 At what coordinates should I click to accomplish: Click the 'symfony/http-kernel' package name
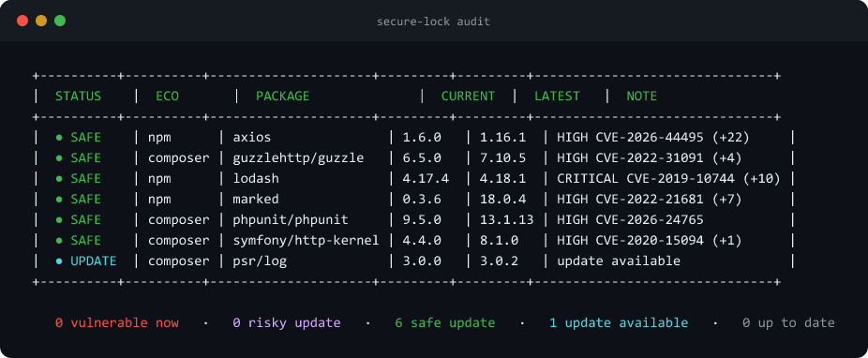307,241
